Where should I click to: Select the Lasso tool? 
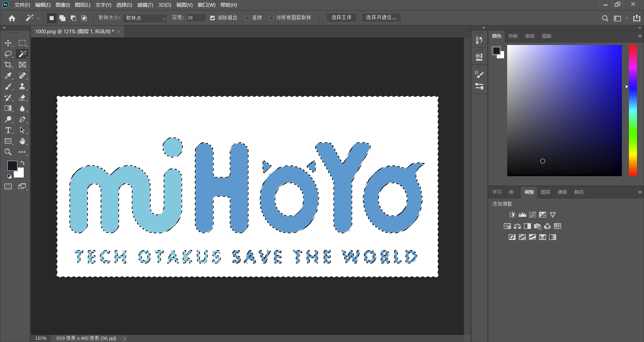point(8,54)
